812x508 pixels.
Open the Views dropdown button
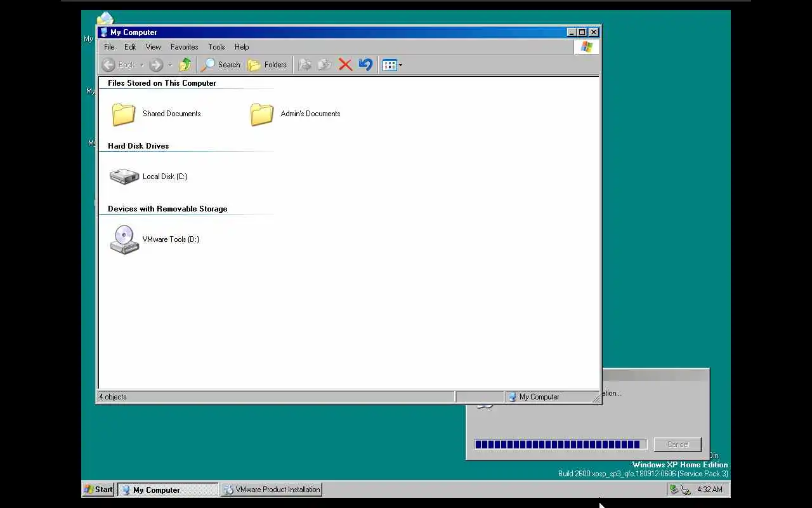click(392, 65)
